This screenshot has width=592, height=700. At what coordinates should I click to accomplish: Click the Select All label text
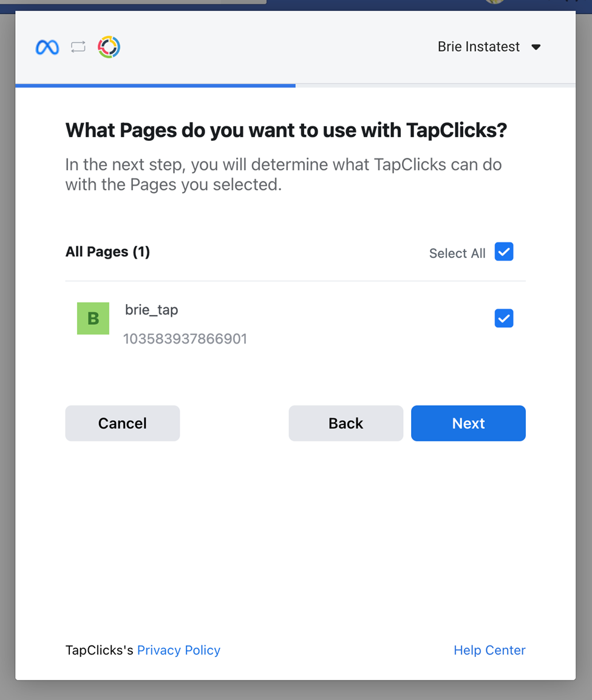point(457,253)
